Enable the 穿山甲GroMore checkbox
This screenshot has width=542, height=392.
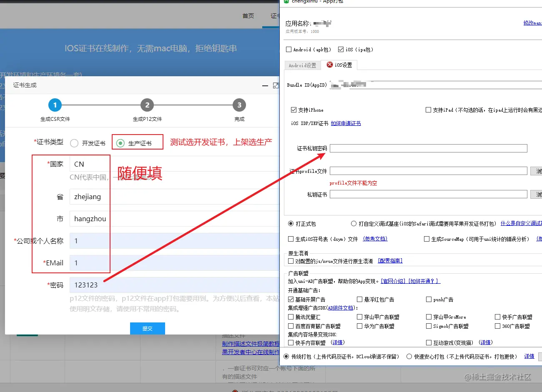click(x=429, y=317)
